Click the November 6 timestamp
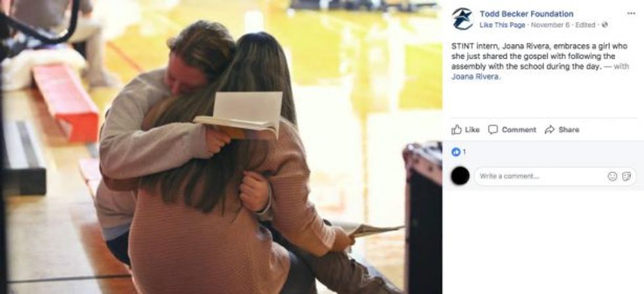644x294 pixels. click(551, 25)
